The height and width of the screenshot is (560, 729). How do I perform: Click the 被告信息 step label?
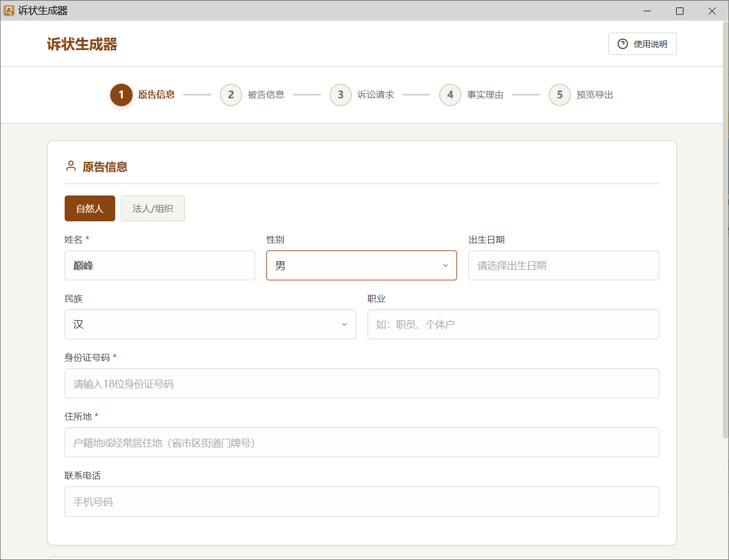click(x=266, y=95)
